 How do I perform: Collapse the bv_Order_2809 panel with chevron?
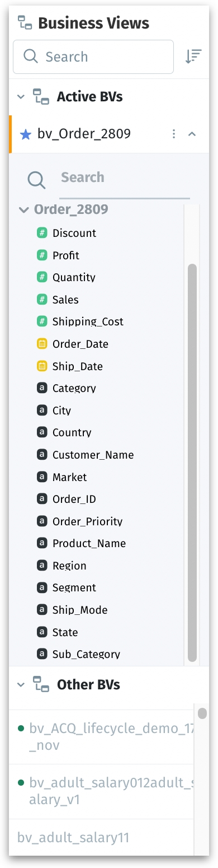(x=192, y=134)
